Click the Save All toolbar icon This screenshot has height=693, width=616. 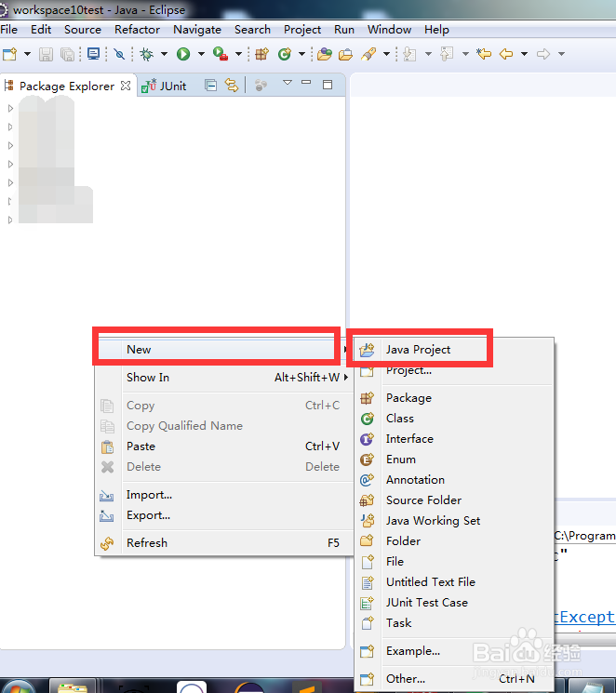(x=67, y=54)
